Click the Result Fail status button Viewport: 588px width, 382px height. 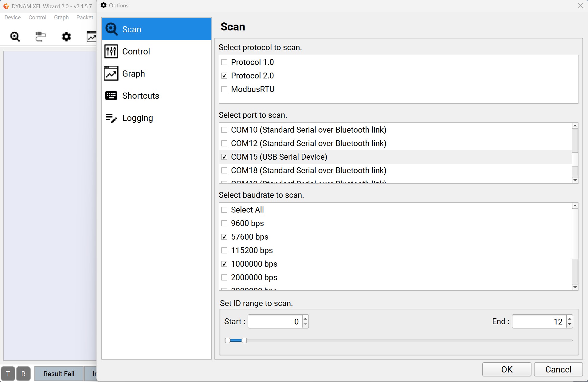pos(59,374)
